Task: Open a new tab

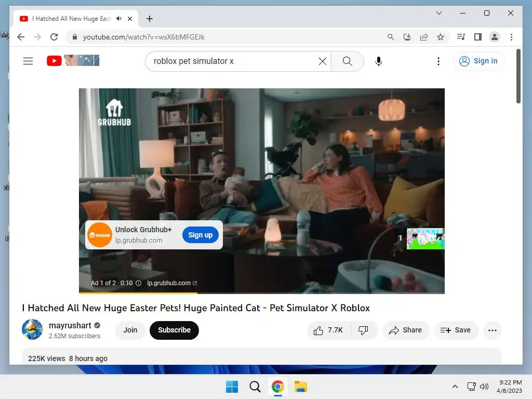Action: pos(150,19)
